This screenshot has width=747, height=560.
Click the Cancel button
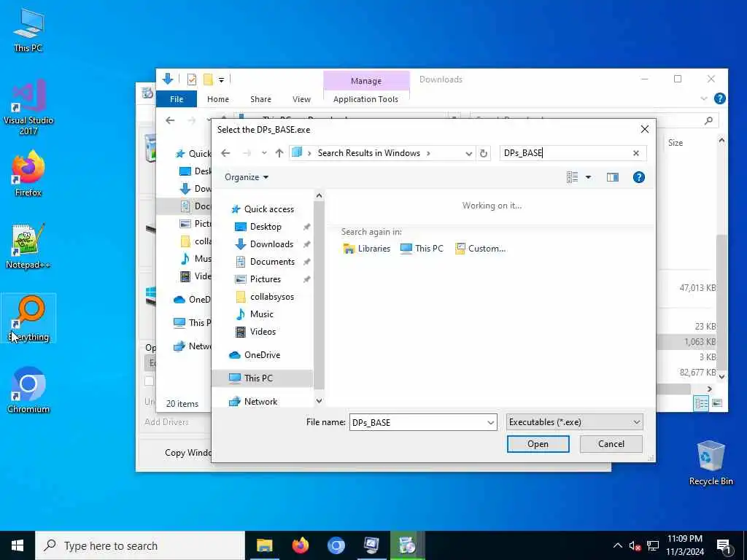coord(611,444)
